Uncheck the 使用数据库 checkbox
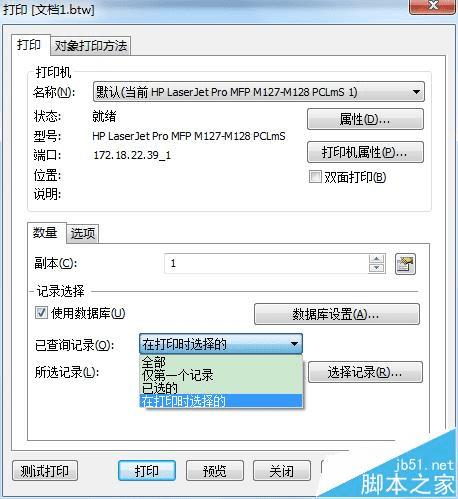Viewport: 458px width, 499px height. tap(41, 313)
